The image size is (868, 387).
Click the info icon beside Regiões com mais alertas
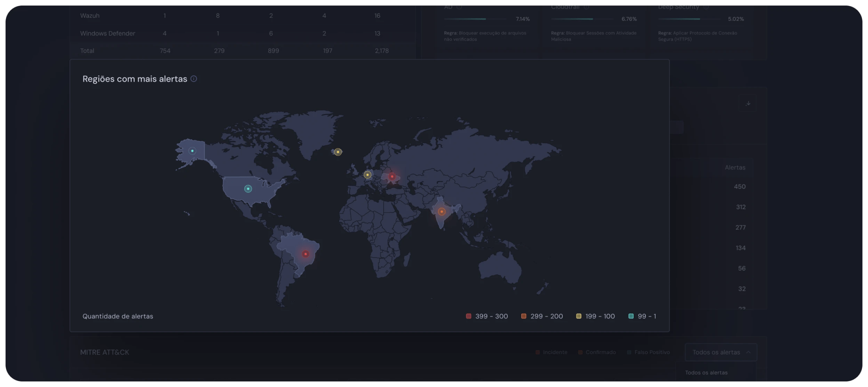(194, 79)
